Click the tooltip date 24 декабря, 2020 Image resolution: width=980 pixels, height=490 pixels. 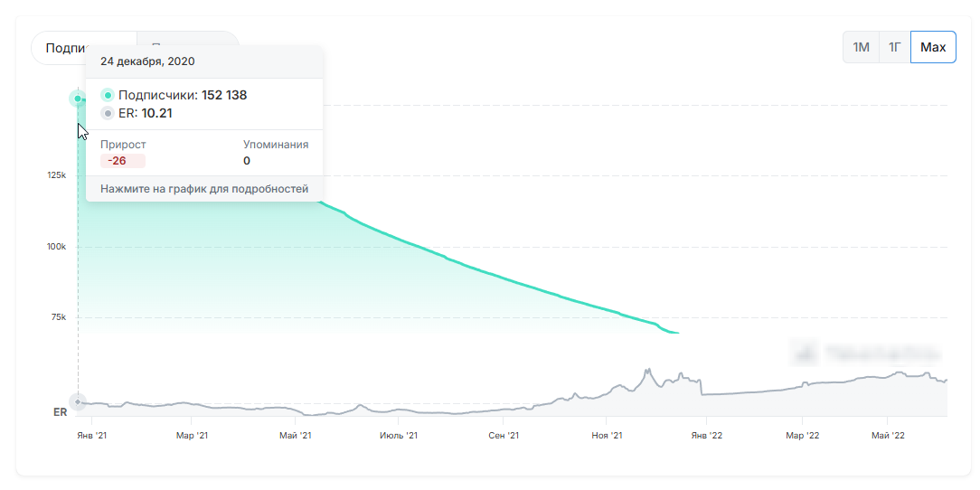point(147,61)
